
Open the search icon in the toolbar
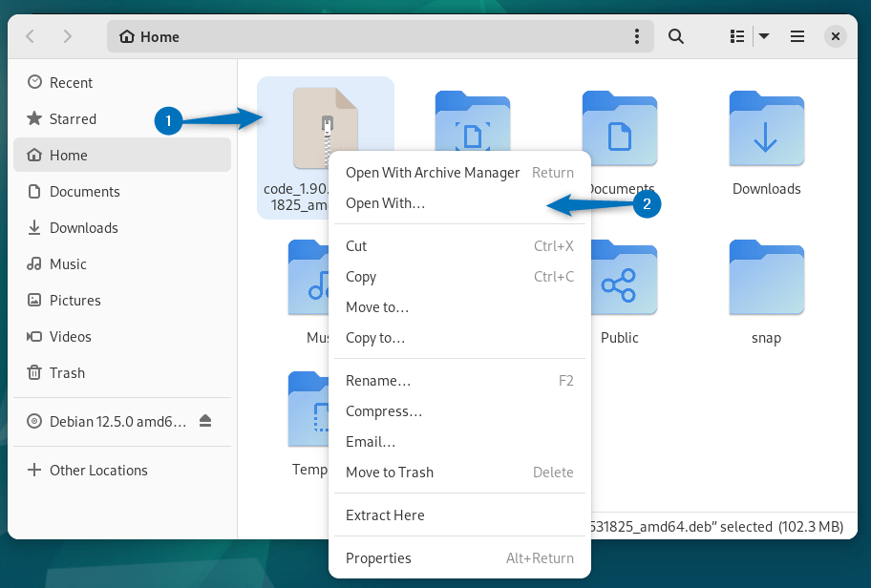tap(675, 35)
